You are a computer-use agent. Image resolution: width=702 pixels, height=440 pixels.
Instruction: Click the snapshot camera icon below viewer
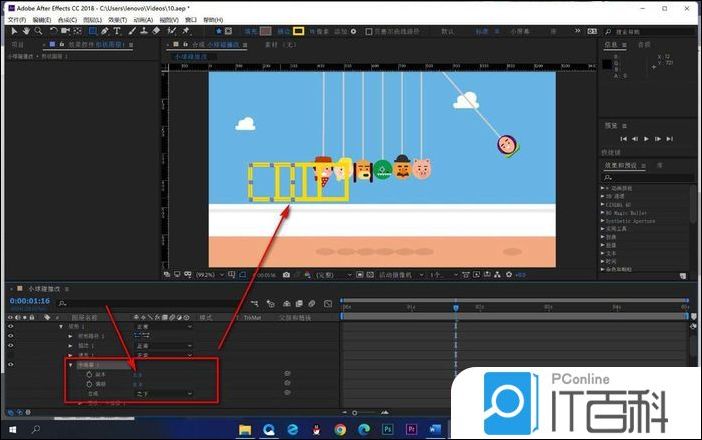point(286,274)
